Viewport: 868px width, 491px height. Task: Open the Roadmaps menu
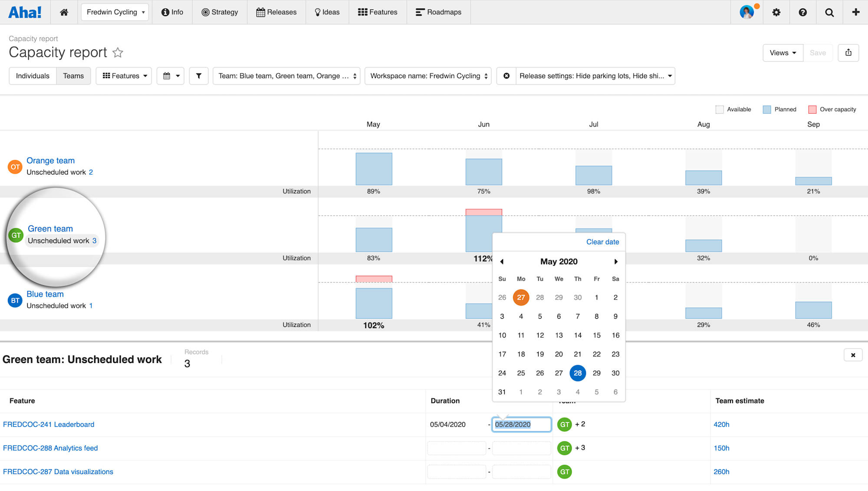[x=438, y=12]
